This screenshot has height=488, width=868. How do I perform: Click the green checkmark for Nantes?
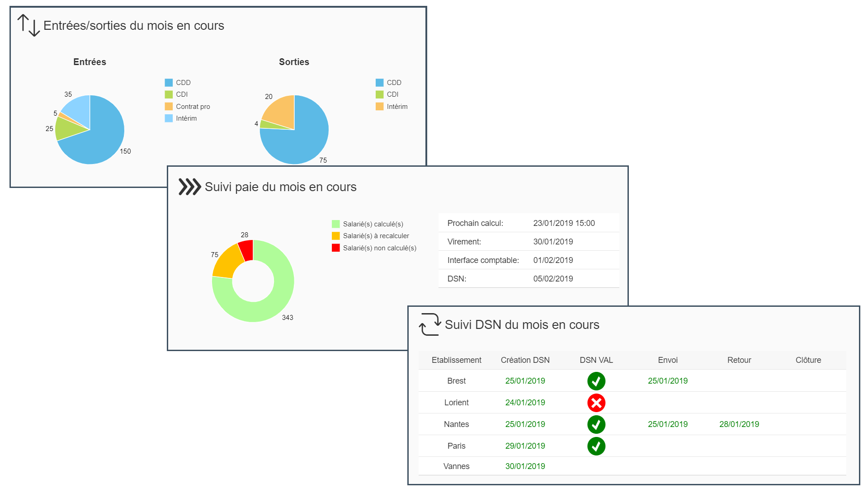(x=596, y=424)
